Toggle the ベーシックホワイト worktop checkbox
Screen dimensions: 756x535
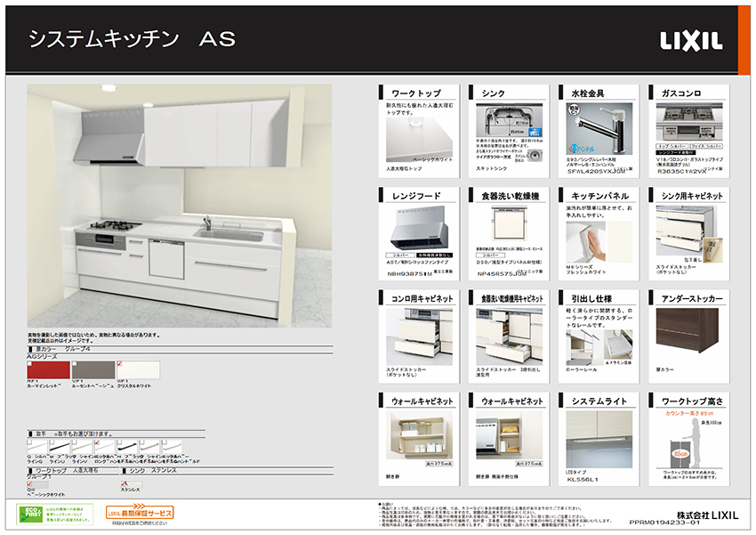tap(30, 483)
